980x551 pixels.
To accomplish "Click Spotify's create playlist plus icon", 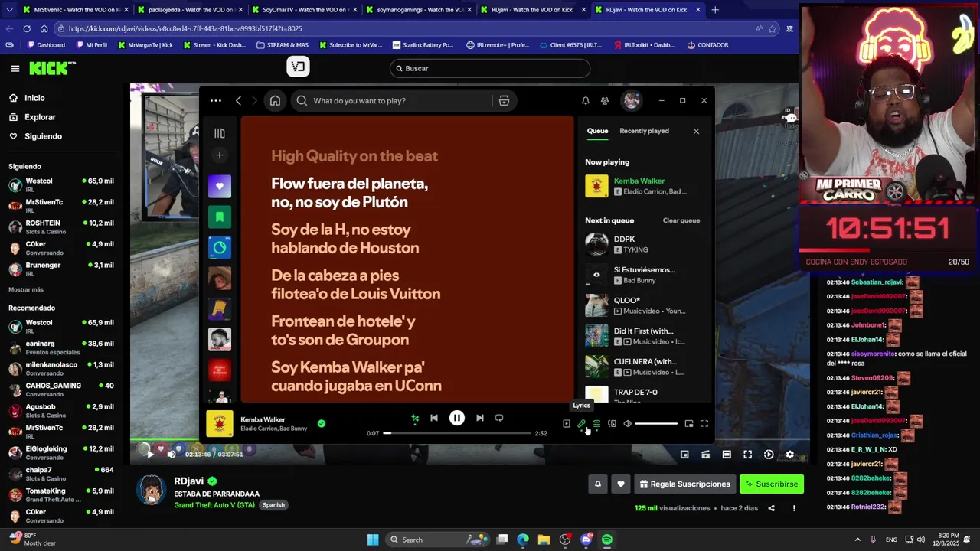I will tap(220, 155).
